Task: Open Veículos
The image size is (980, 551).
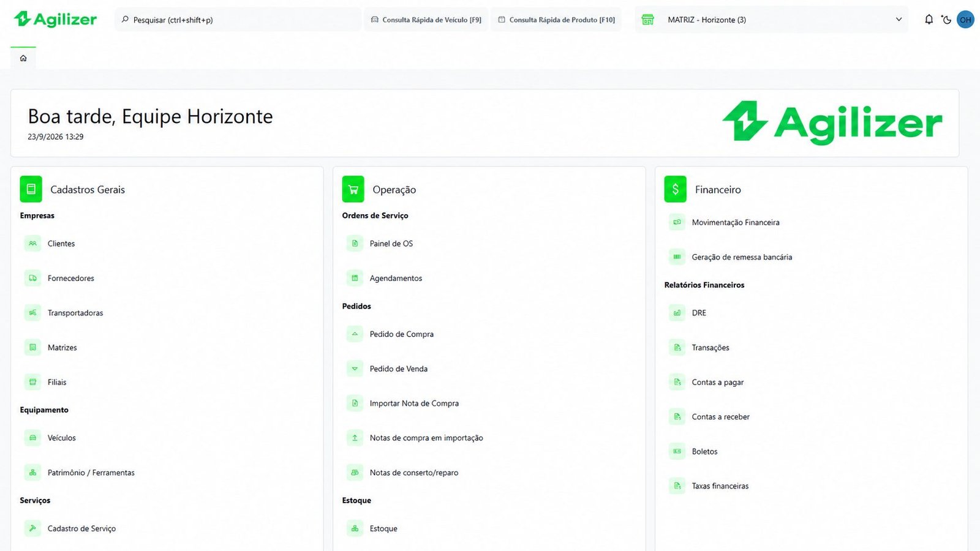Action: [62, 438]
